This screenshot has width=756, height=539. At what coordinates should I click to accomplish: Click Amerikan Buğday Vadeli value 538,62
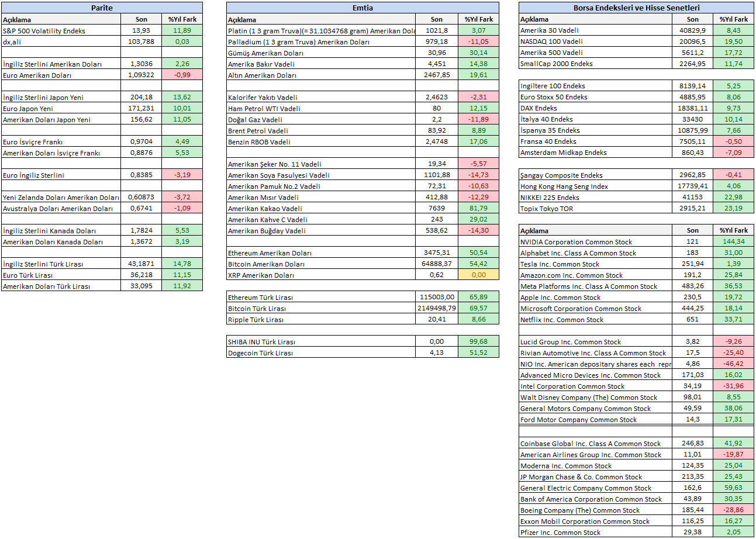coord(437,230)
